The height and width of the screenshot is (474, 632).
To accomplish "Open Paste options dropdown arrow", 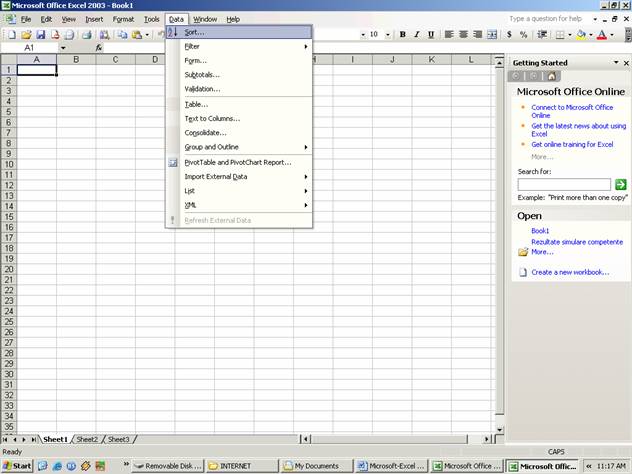I will coord(147,35).
